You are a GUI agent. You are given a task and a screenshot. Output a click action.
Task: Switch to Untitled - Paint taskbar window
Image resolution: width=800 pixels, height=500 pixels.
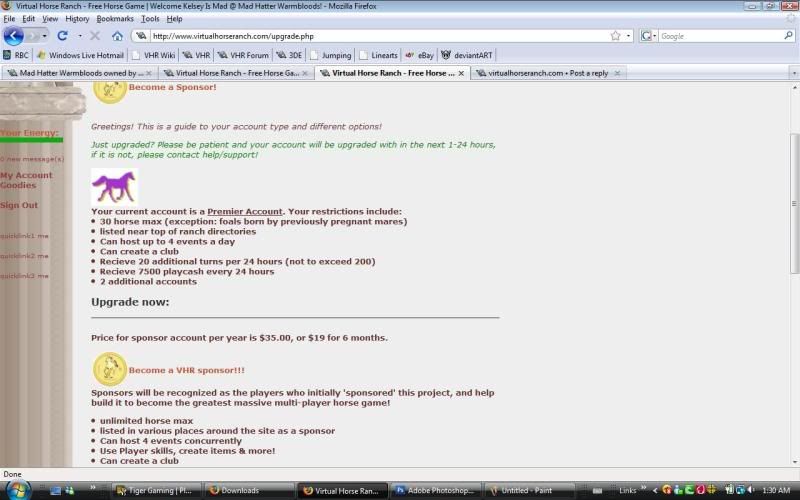(529, 490)
